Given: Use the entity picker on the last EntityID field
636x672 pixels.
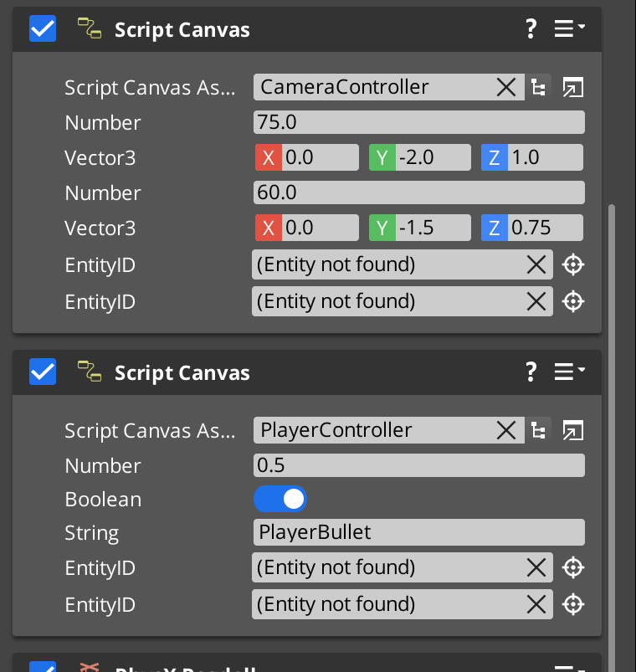Looking at the screenshot, I should point(572,604).
